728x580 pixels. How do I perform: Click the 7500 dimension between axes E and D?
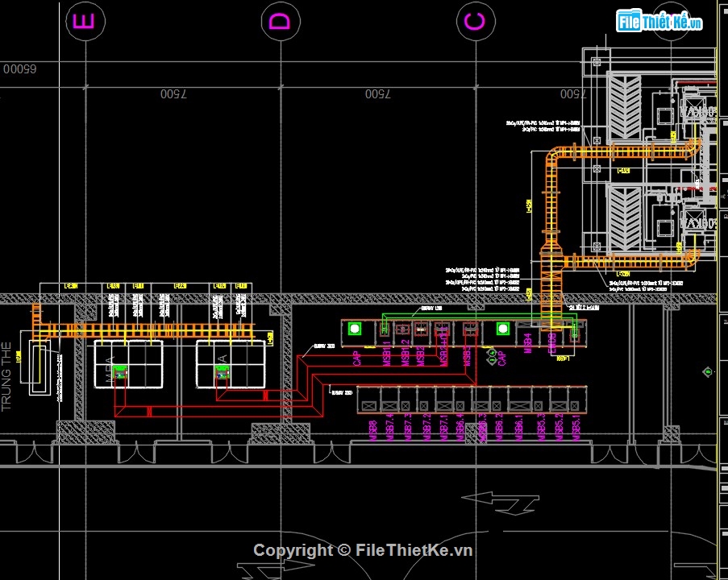pyautogui.click(x=174, y=94)
